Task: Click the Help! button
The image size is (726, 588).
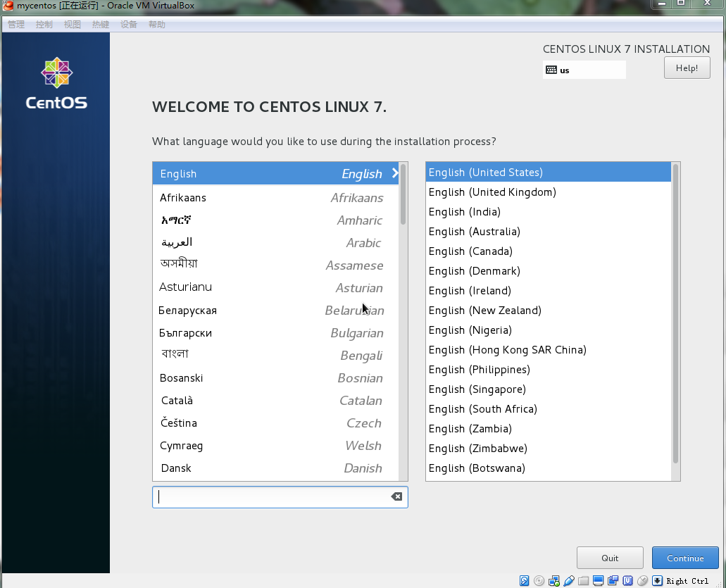Action: coord(687,68)
